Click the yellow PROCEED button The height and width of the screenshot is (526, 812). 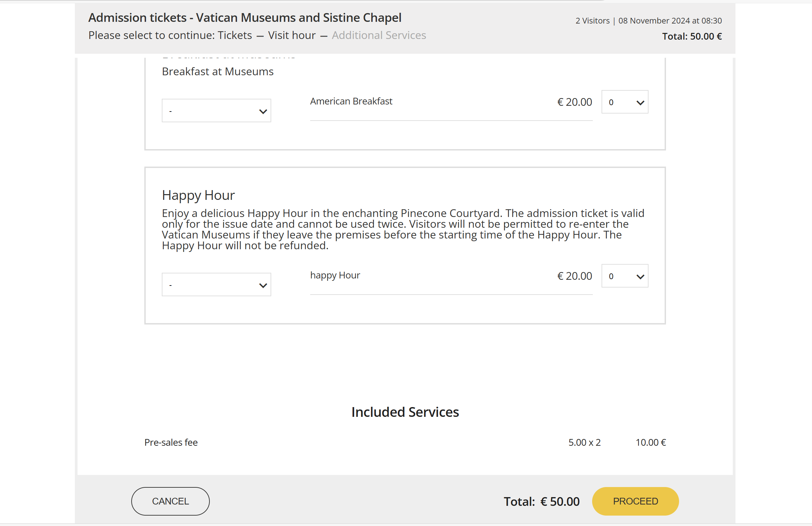[635, 501]
